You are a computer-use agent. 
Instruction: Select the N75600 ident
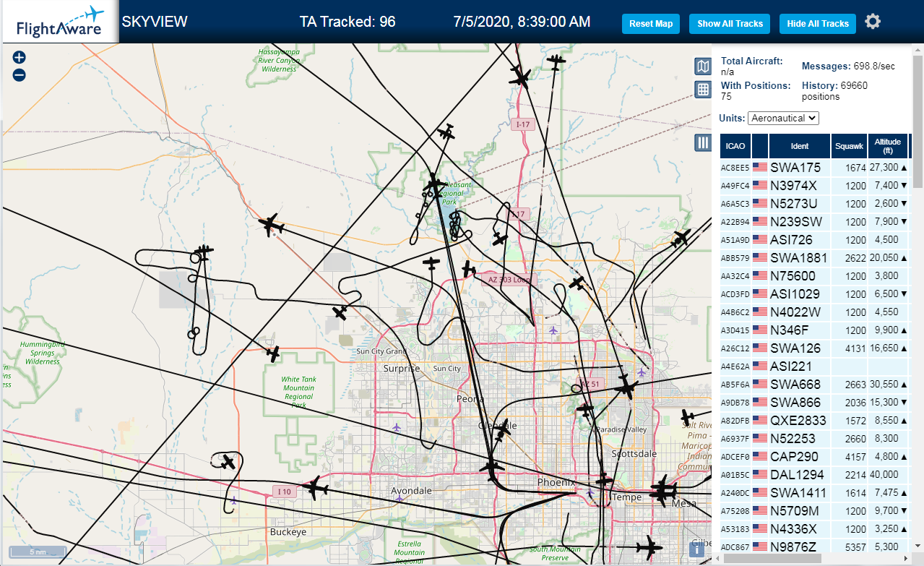793,275
